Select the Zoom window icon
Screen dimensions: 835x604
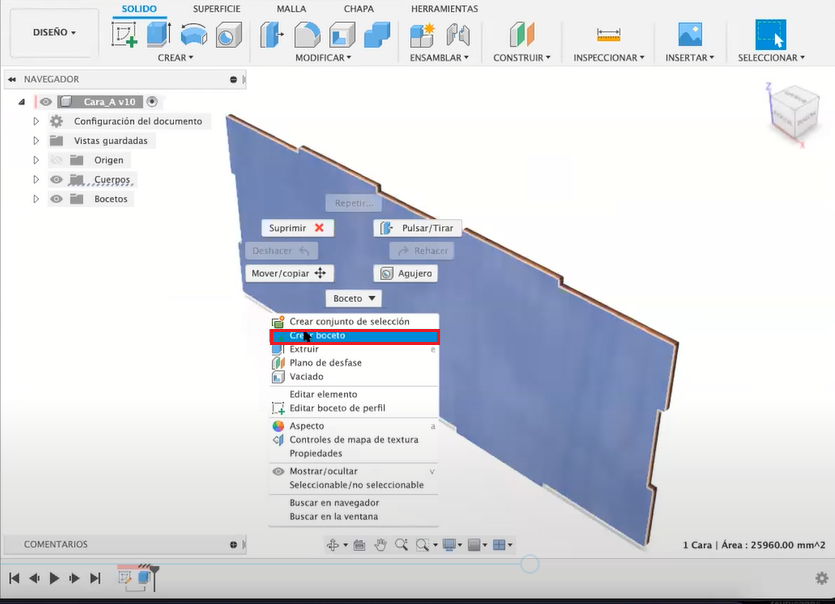[422, 545]
